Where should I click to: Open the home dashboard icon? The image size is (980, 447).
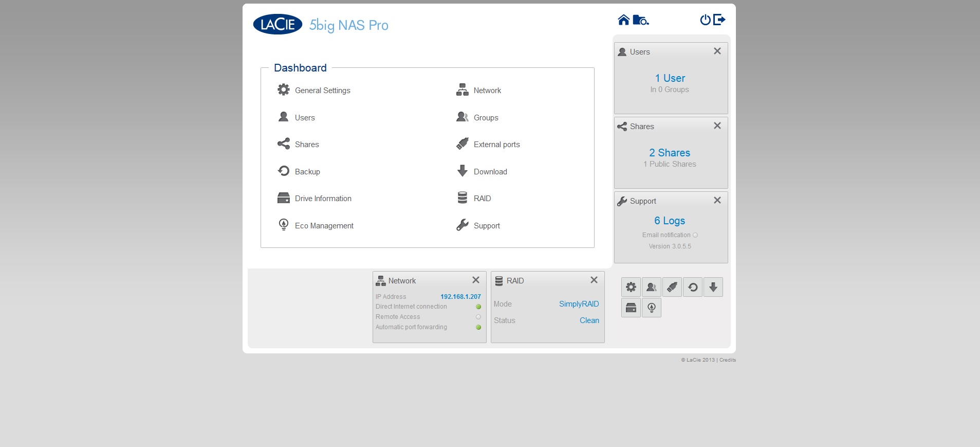(x=623, y=20)
